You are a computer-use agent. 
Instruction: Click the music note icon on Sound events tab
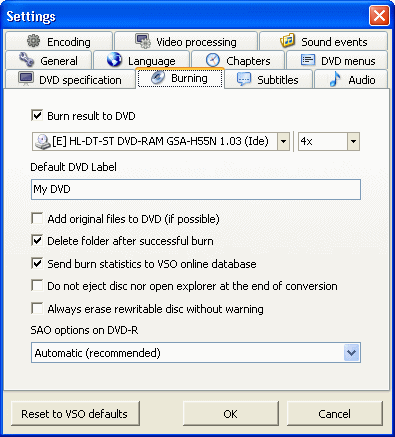click(x=287, y=40)
